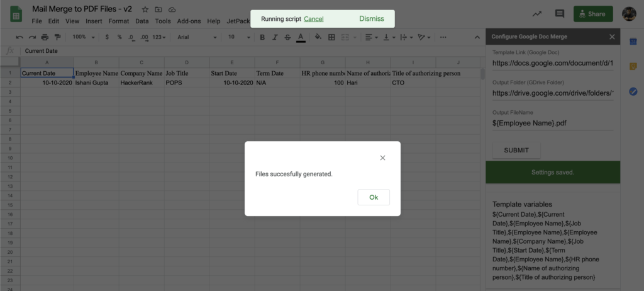Click the move to folder icon

(x=158, y=9)
